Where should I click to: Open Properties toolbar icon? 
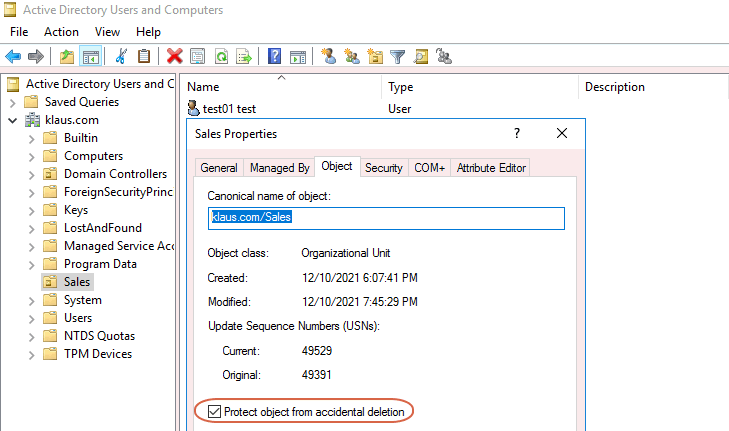(x=198, y=57)
